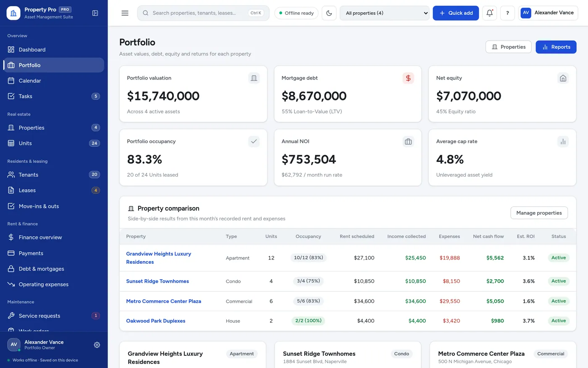Click Mortgage debt dollar icon
This screenshot has height=368, width=588.
click(x=408, y=78)
